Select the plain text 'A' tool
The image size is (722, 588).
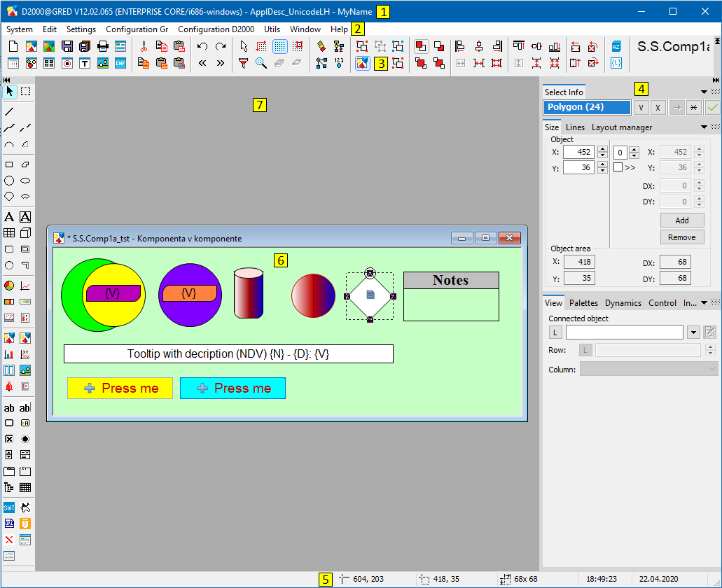tap(9, 217)
